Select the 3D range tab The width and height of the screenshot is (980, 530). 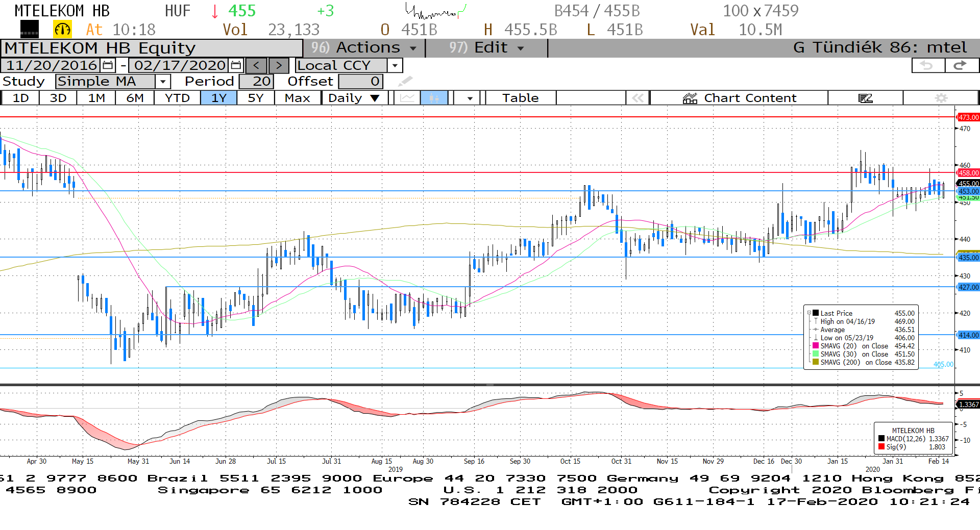tap(58, 98)
